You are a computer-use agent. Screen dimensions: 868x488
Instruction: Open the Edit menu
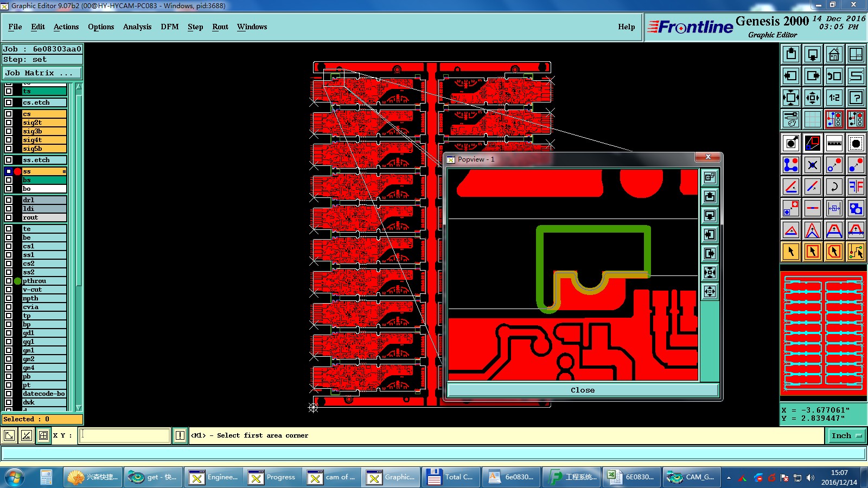coord(38,27)
